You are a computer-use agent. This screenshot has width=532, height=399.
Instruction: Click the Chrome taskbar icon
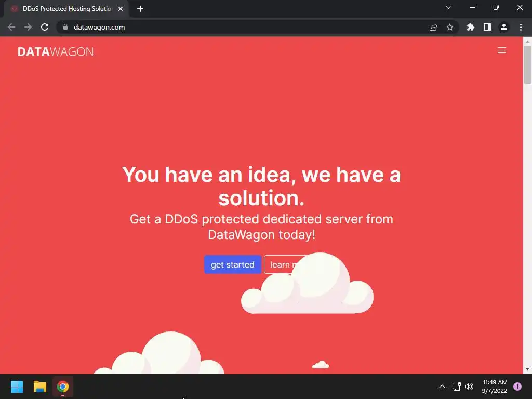(63, 387)
